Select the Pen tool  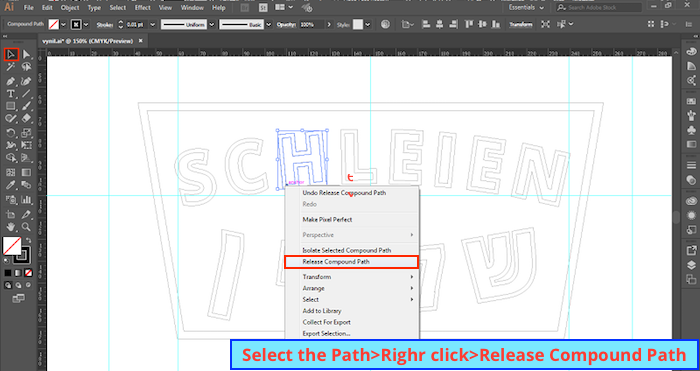pyautogui.click(x=11, y=81)
